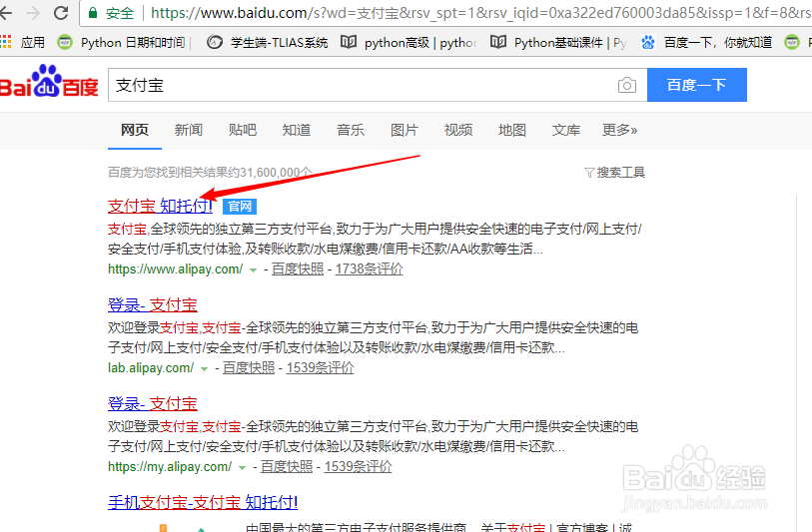Screen dimensions: 812x532
Task: Click result count text 约31,600,000个
Action: tap(268, 173)
